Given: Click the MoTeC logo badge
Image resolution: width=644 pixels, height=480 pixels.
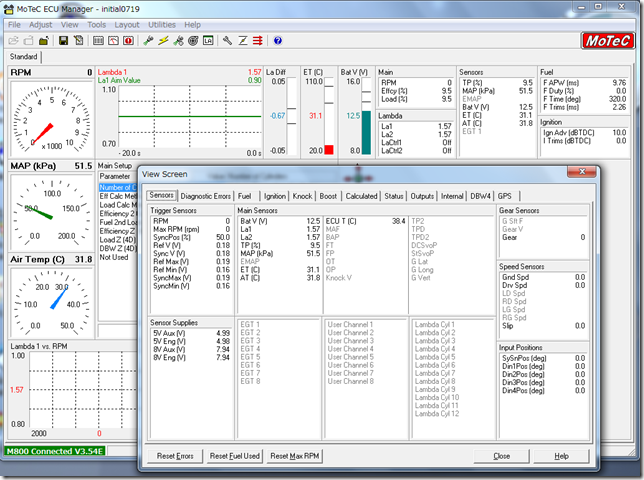Looking at the screenshot, I should (x=607, y=41).
